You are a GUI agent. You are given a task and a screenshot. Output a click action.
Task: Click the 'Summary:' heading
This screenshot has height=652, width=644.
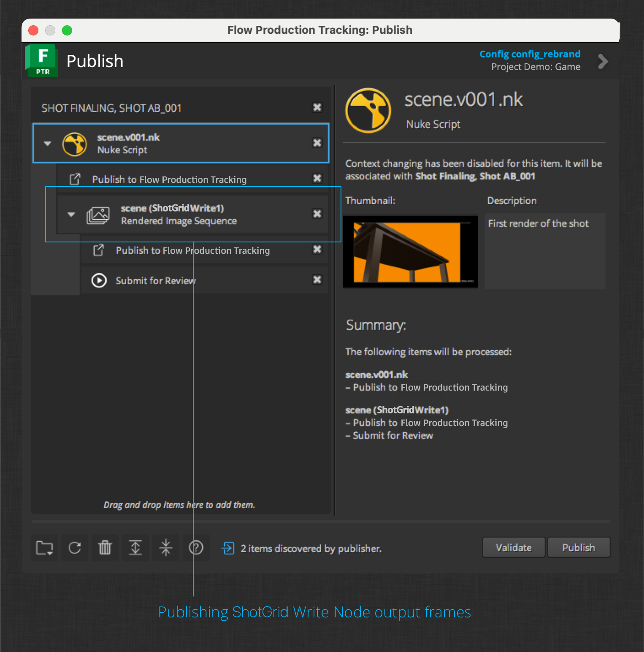pyautogui.click(x=376, y=325)
